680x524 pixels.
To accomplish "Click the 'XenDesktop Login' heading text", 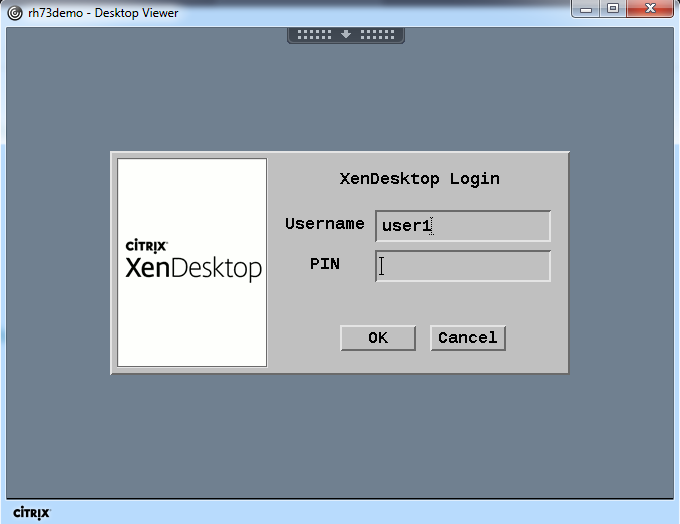I will pyautogui.click(x=419, y=179).
